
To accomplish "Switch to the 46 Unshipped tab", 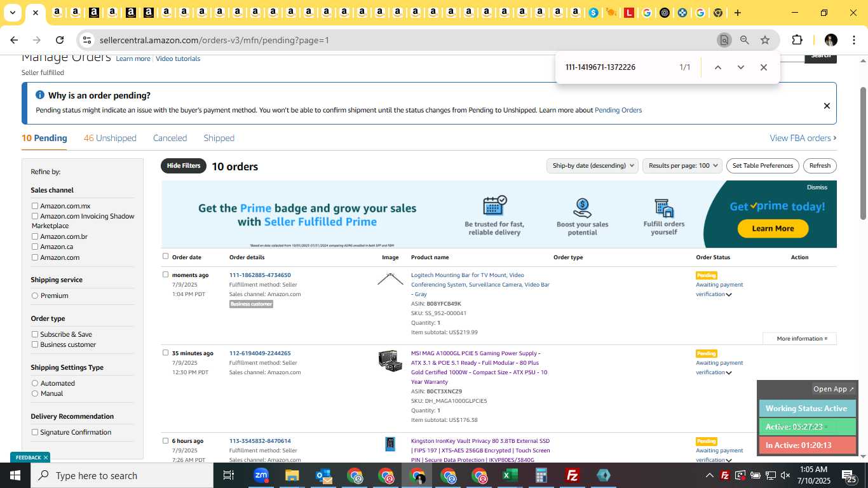I will (x=110, y=138).
